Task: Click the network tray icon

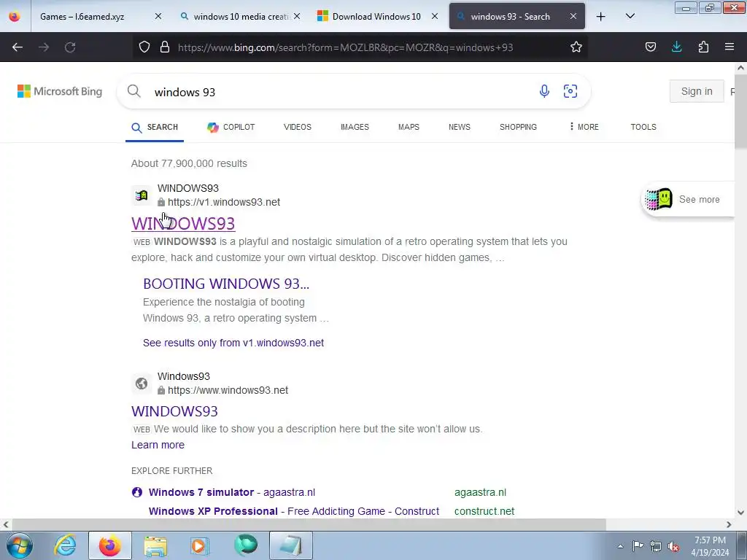Action: coord(656,547)
